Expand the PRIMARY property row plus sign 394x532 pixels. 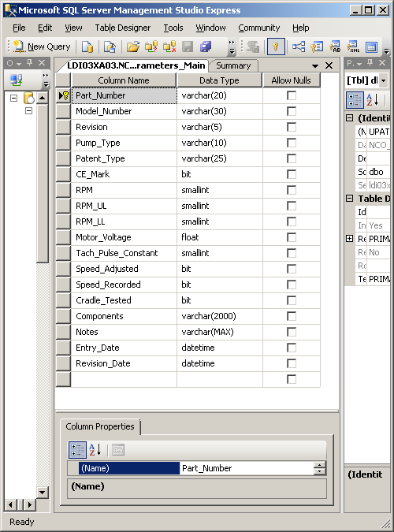350,239
